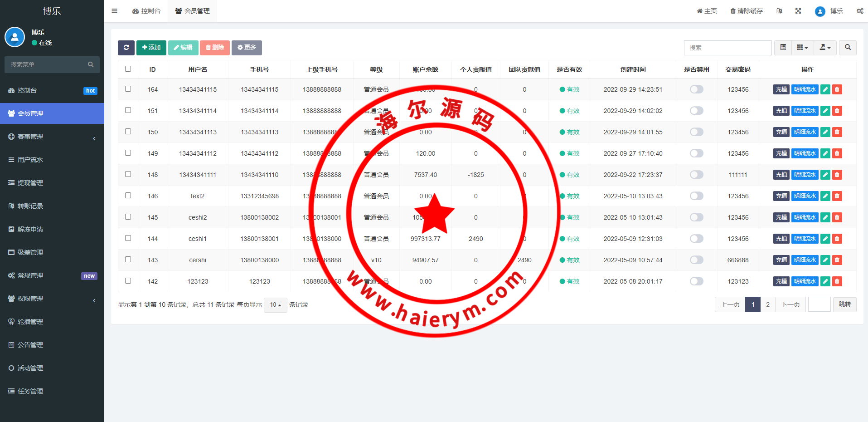Click the search magnifier button in toolbar

848,48
